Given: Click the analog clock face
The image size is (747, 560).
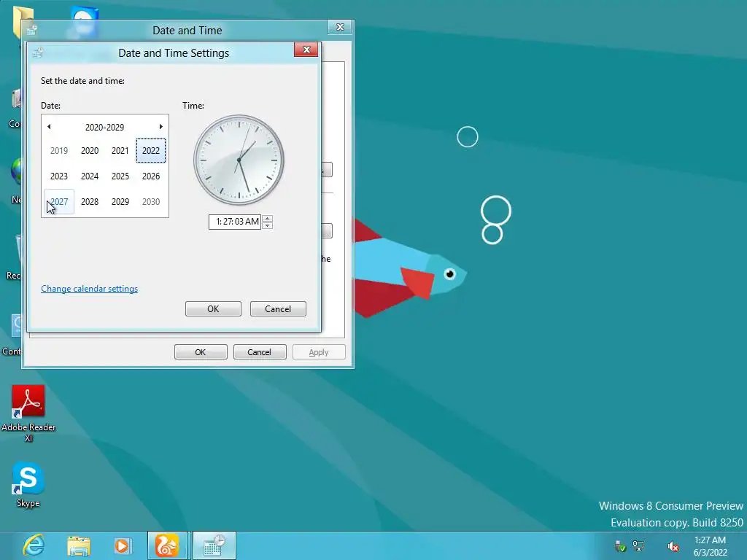Looking at the screenshot, I should (x=239, y=160).
